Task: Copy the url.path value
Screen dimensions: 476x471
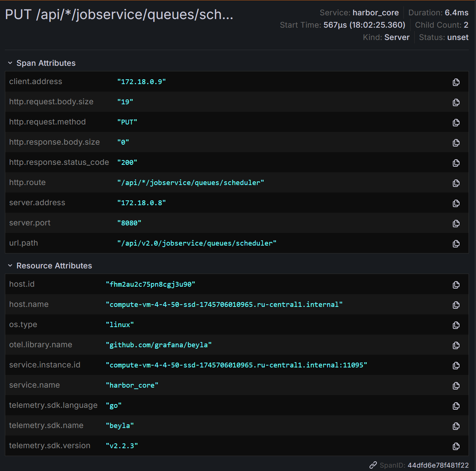Action: point(456,244)
